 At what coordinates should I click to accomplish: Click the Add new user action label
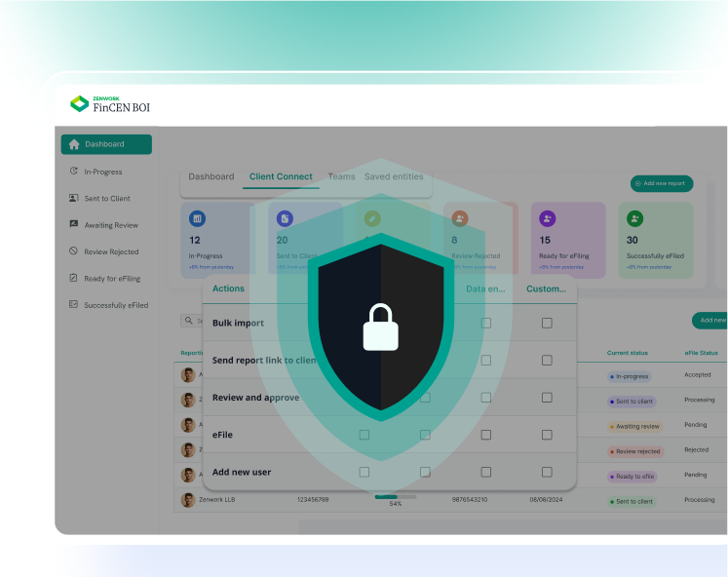[242, 472]
